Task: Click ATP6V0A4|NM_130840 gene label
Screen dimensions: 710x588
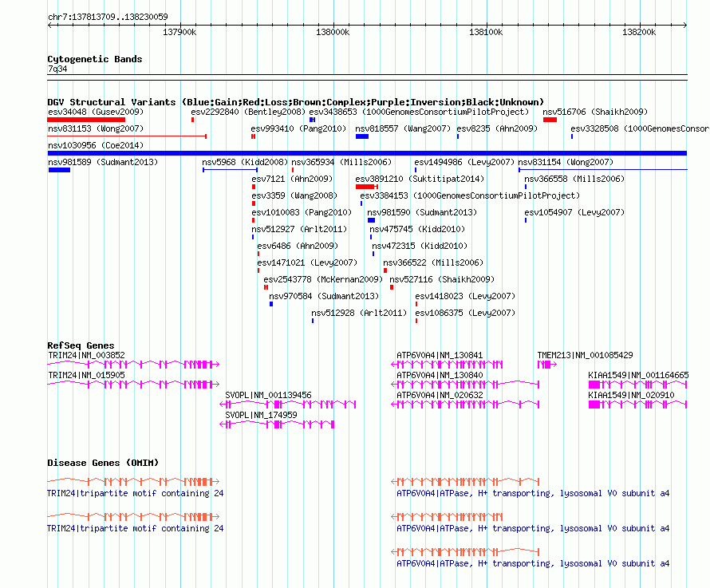Action: pyautogui.click(x=440, y=375)
